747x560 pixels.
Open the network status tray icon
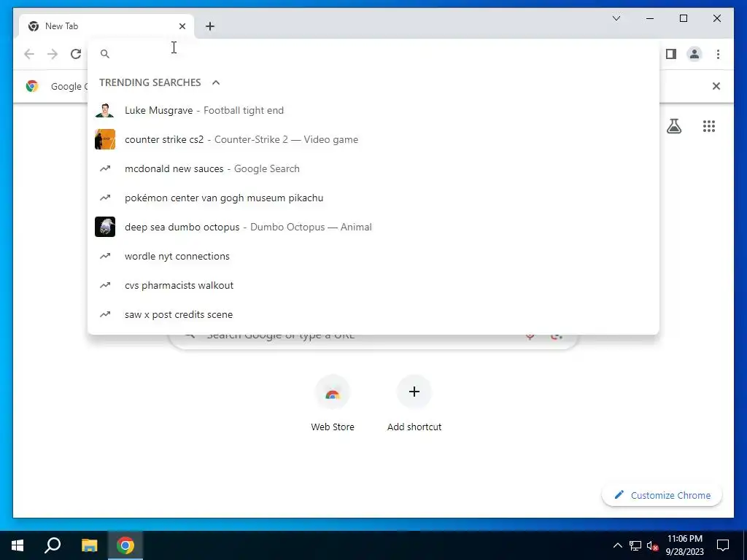click(x=635, y=545)
